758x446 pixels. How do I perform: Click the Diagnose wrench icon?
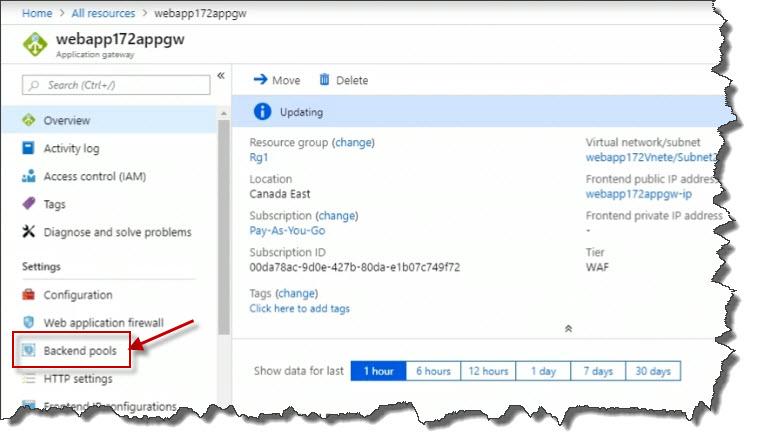tap(29, 231)
